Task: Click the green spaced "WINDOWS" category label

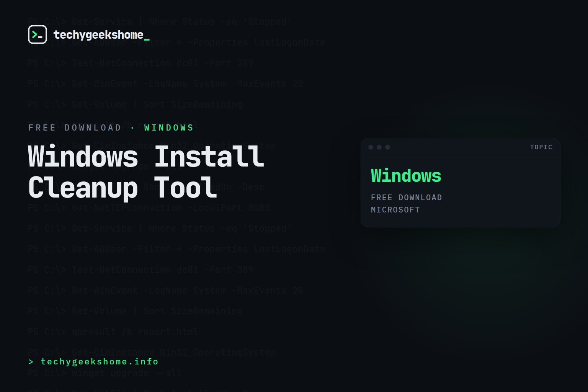Action: click(169, 127)
